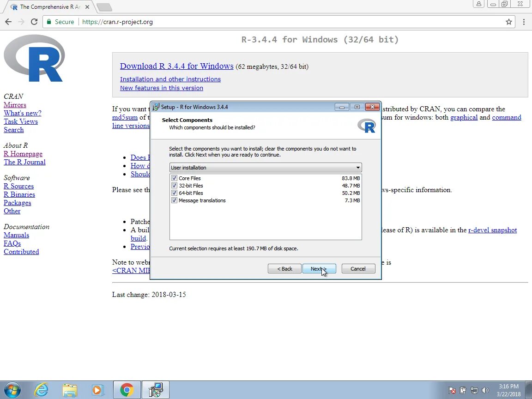Click '190.7 MB of disk space' text
Image resolution: width=532 pixels, height=399 pixels.
[272, 248]
